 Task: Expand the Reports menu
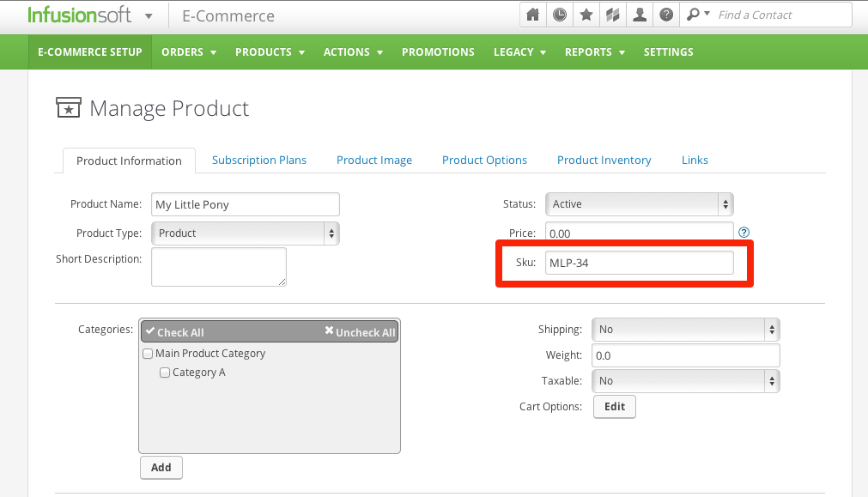point(594,52)
